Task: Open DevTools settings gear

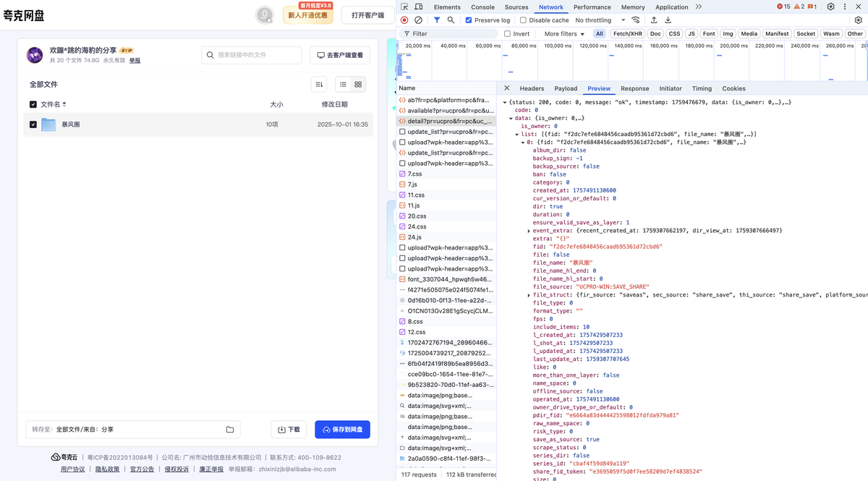Action: (830, 7)
